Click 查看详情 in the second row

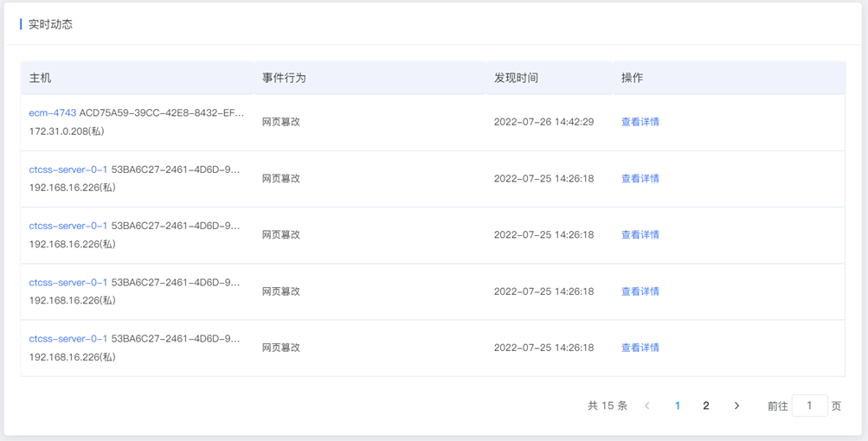coord(640,178)
